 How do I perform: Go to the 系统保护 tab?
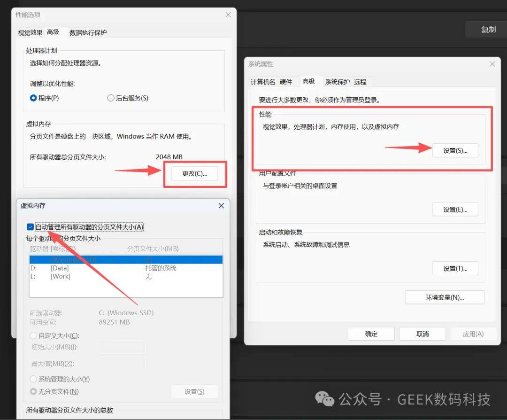click(x=337, y=82)
